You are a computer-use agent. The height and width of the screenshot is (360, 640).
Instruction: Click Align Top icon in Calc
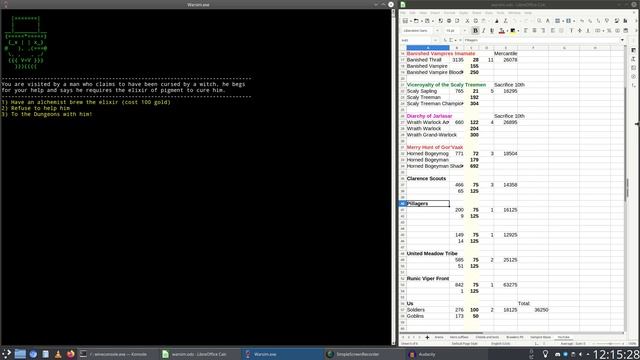click(571, 31)
